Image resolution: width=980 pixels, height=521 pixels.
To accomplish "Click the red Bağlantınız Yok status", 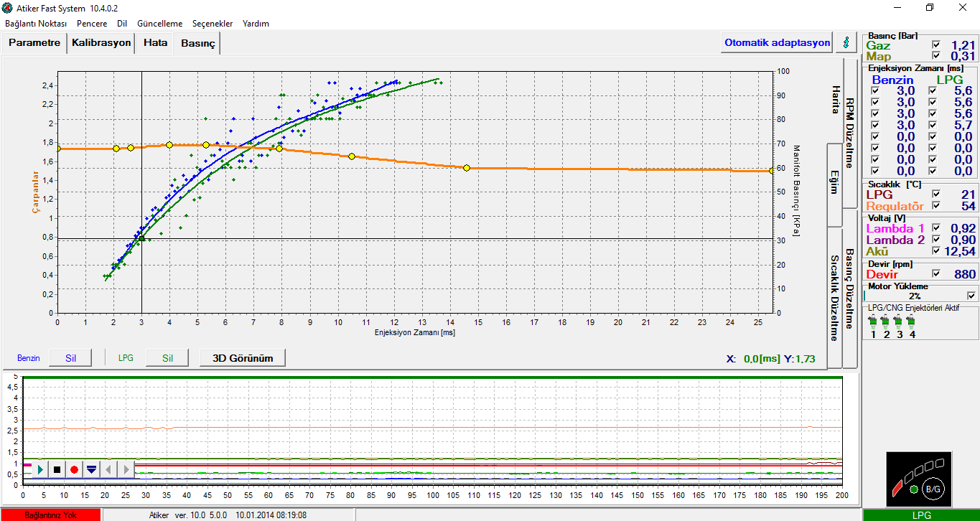I will click(50, 515).
